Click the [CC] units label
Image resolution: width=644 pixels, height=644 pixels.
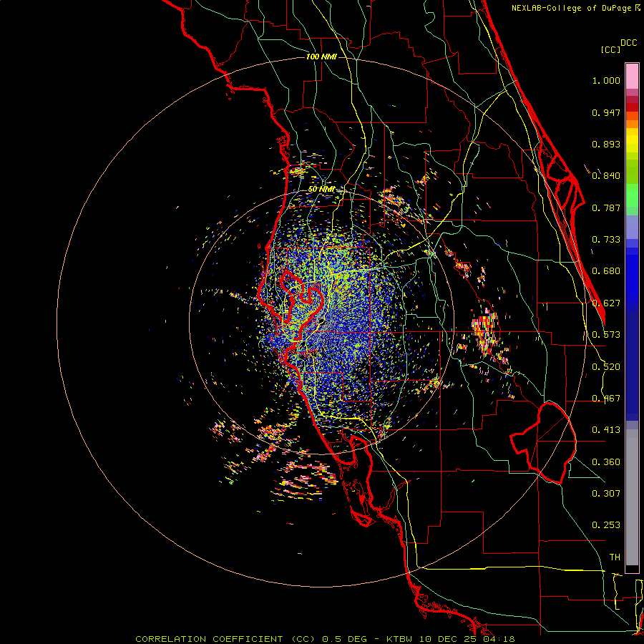pos(610,49)
